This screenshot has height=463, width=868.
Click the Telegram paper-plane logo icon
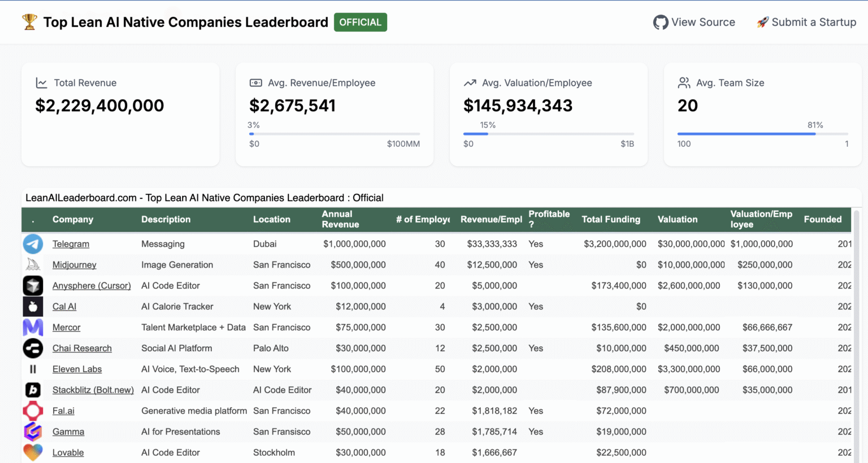point(33,244)
